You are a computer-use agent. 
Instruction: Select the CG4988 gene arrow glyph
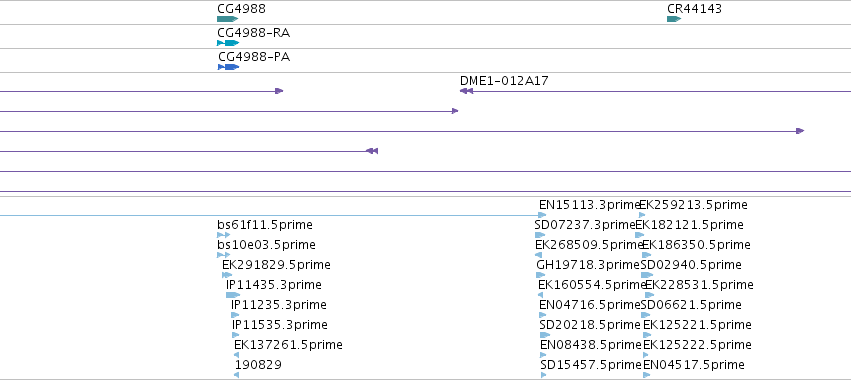(227, 19)
